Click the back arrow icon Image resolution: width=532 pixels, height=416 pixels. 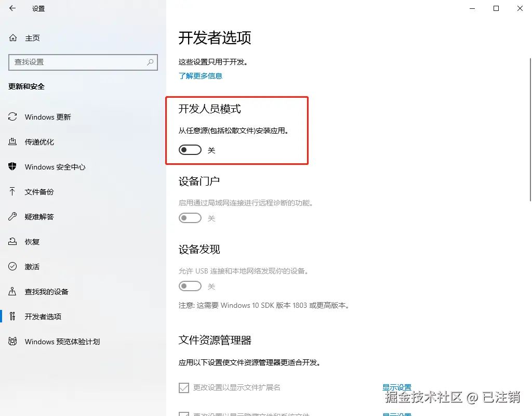point(12,8)
